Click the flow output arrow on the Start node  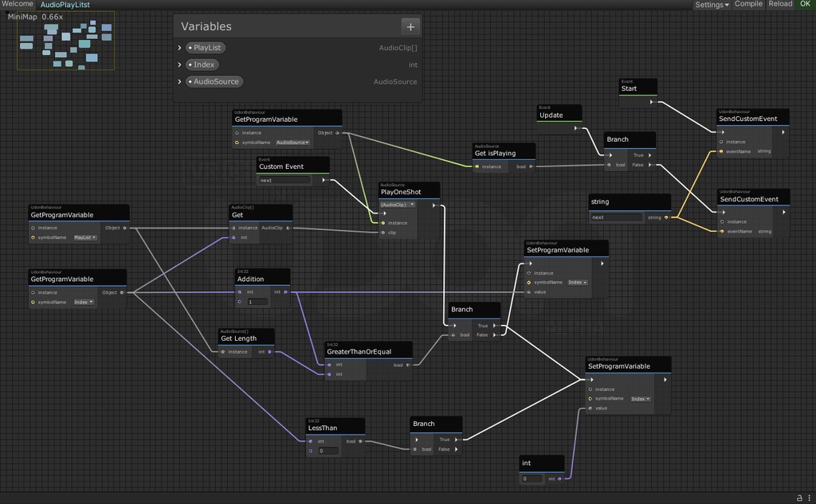point(651,102)
